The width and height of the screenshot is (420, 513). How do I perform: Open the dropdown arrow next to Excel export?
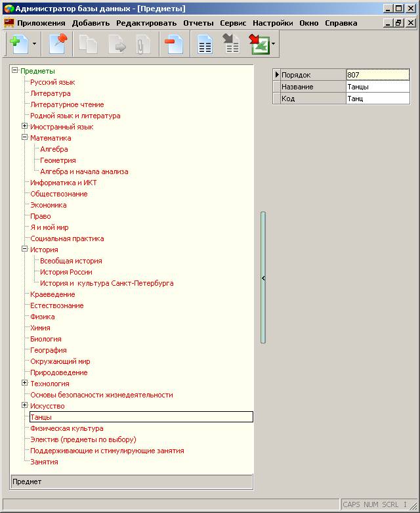pyautogui.click(x=273, y=43)
